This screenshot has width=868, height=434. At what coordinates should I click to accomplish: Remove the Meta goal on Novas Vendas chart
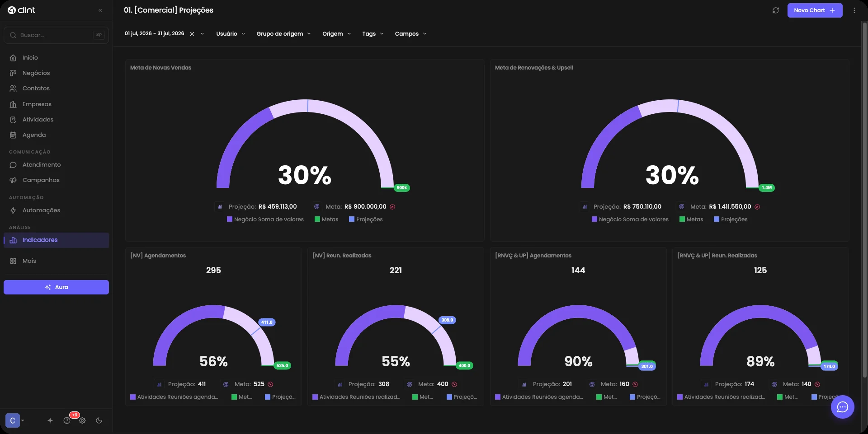(392, 207)
